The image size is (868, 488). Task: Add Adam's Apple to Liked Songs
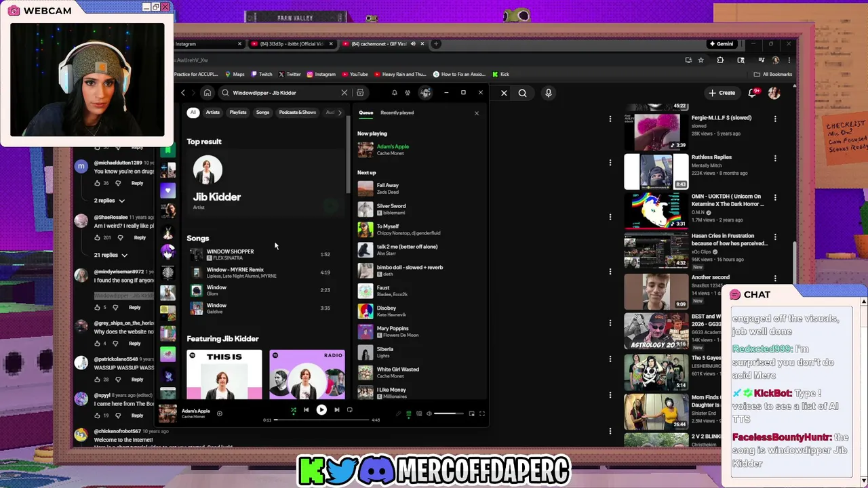coord(219,413)
